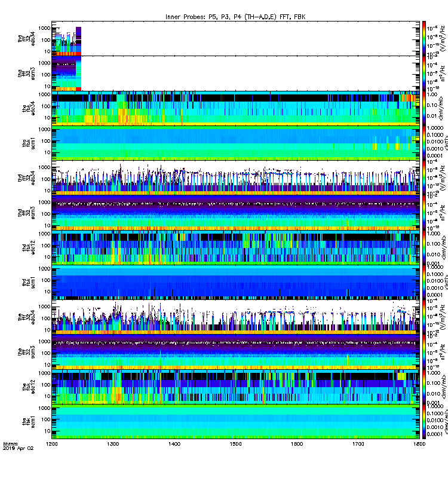This screenshot has width=448, height=478.
Task: Click the "thd fff 32 scm3" panel label
Action: coord(26,213)
